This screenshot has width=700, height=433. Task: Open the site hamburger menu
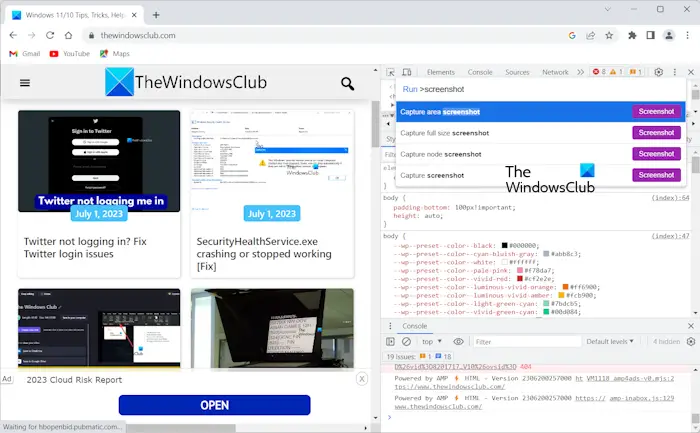[25, 83]
